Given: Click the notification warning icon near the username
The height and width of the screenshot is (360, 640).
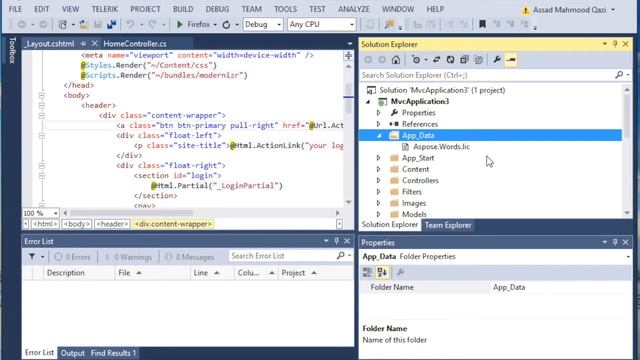Looking at the screenshot, I should [x=525, y=10].
